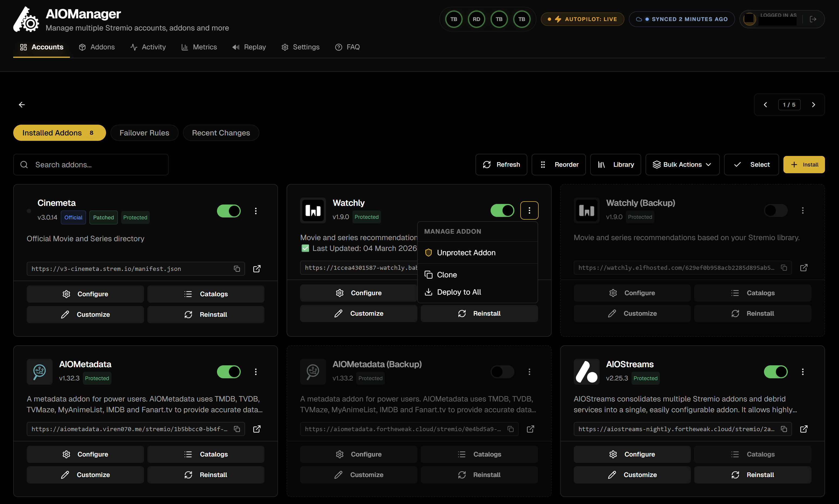Open the FAQ tab
Image resolution: width=839 pixels, height=504 pixels.
348,47
